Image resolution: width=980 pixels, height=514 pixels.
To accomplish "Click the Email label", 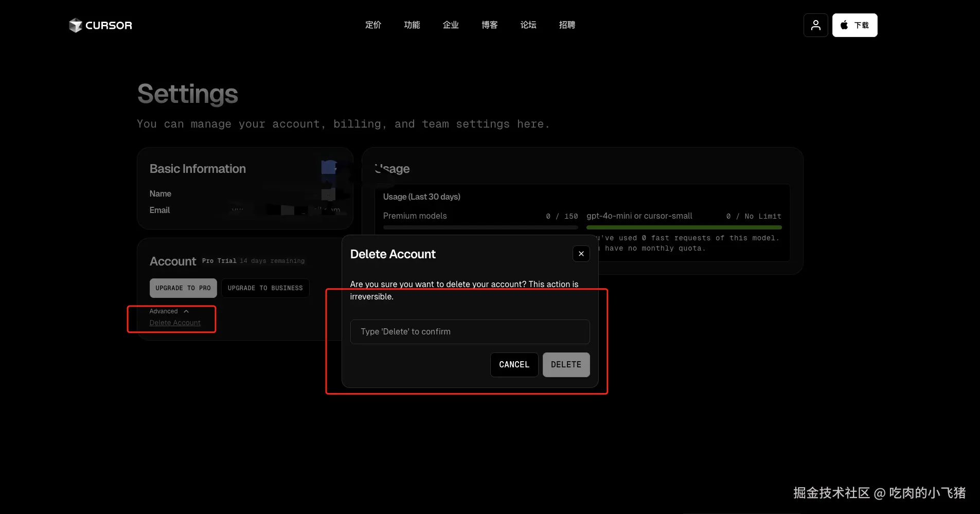I will (x=159, y=210).
